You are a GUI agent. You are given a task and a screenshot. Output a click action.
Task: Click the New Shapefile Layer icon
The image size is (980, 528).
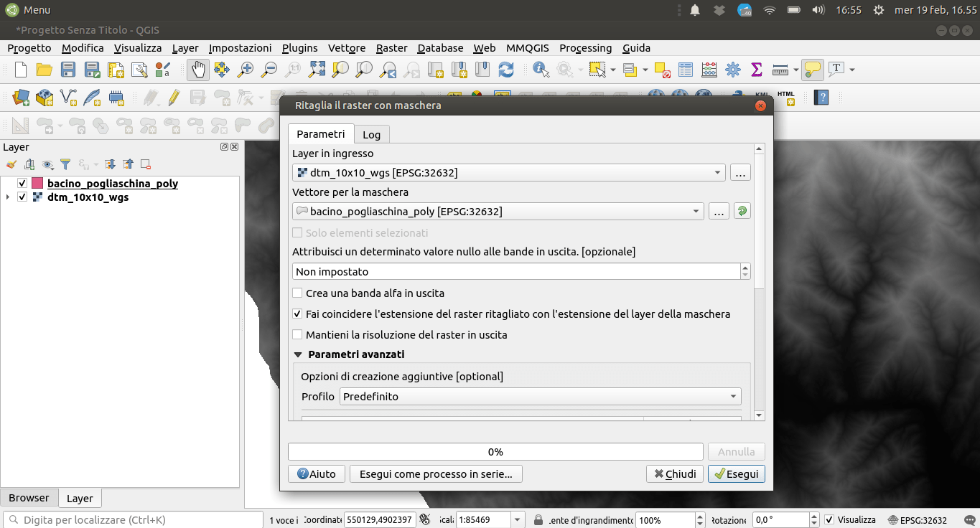click(68, 97)
